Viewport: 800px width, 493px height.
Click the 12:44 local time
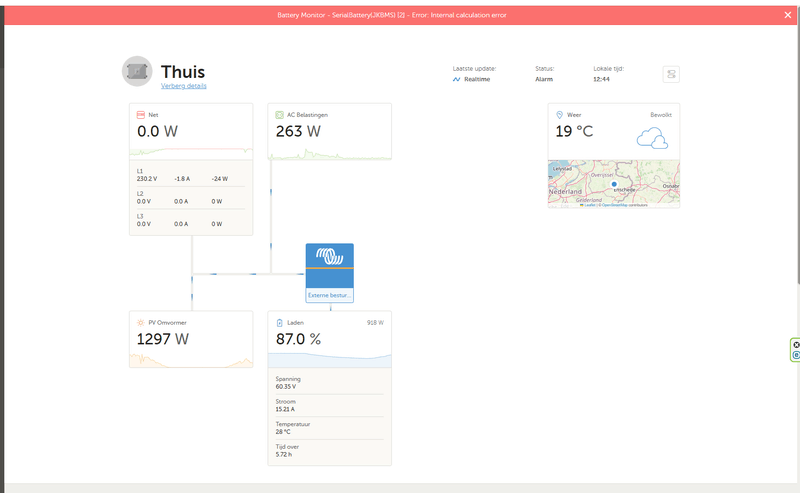602,80
